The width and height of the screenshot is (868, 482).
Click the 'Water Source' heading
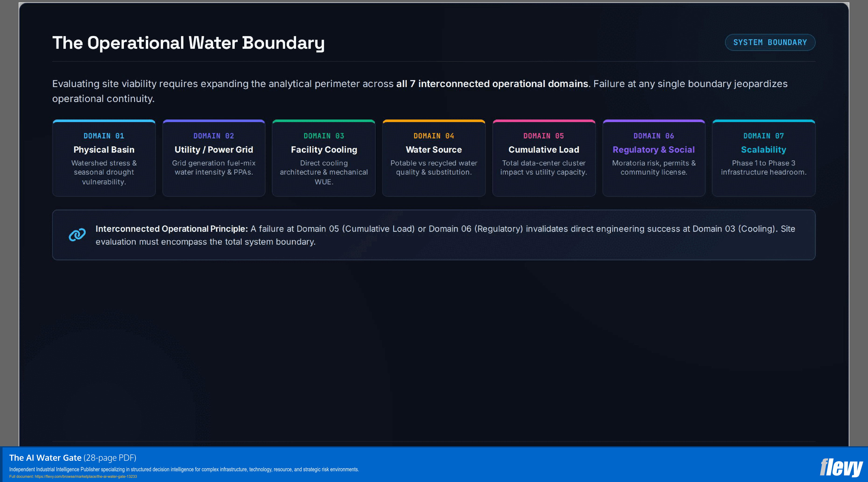coord(434,150)
